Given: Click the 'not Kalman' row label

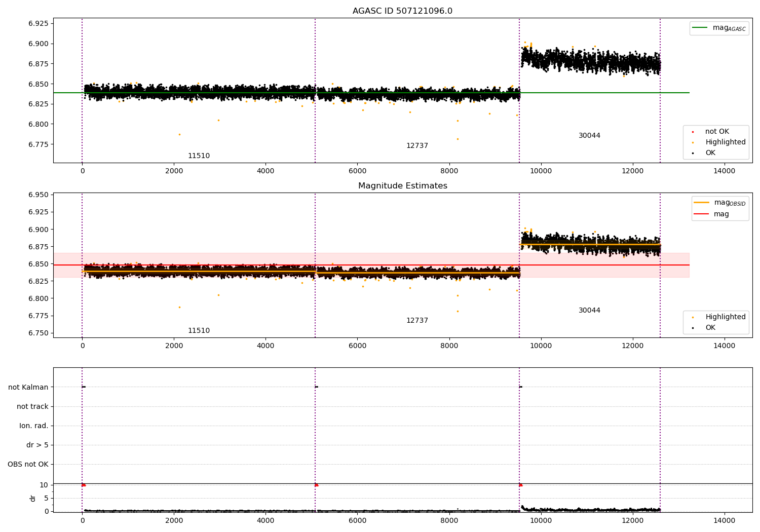Looking at the screenshot, I should click(28, 387).
